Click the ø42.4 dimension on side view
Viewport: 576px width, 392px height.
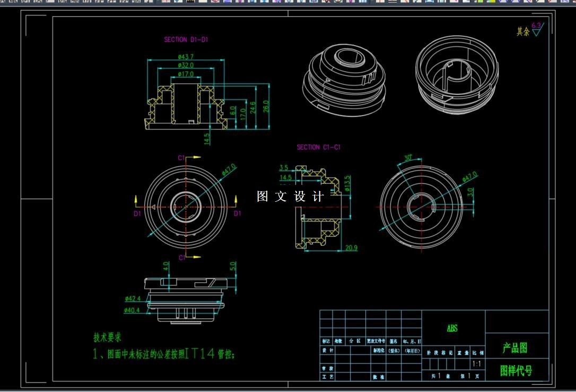(x=133, y=298)
